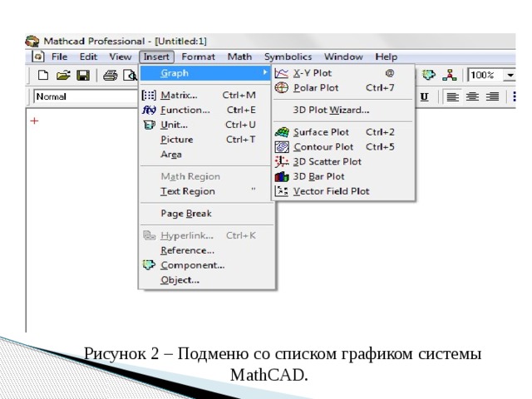Screen dimensions: 532x399
Task: Click the Vector Field Plot icon
Action: tap(282, 191)
